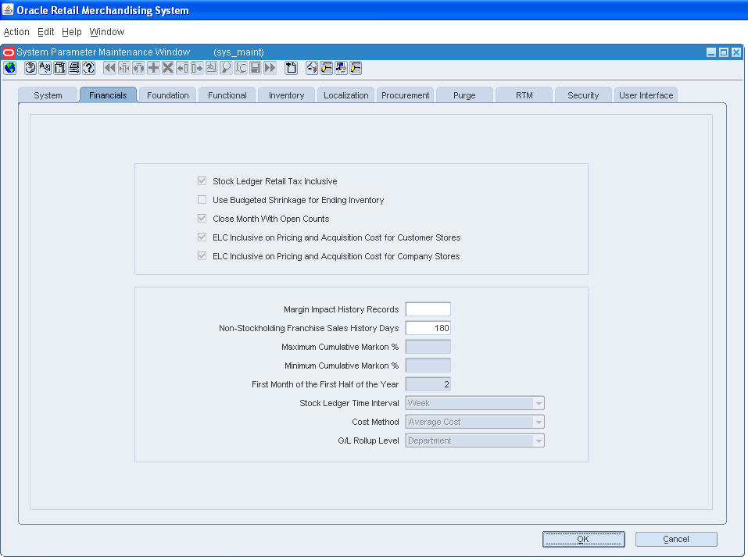748x560 pixels.
Task: Click Maximum Cumulative Markon % field
Action: (x=428, y=347)
